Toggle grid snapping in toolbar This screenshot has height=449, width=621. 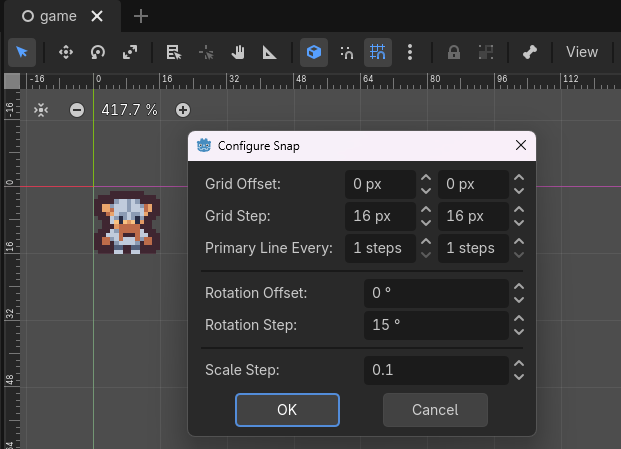point(377,52)
